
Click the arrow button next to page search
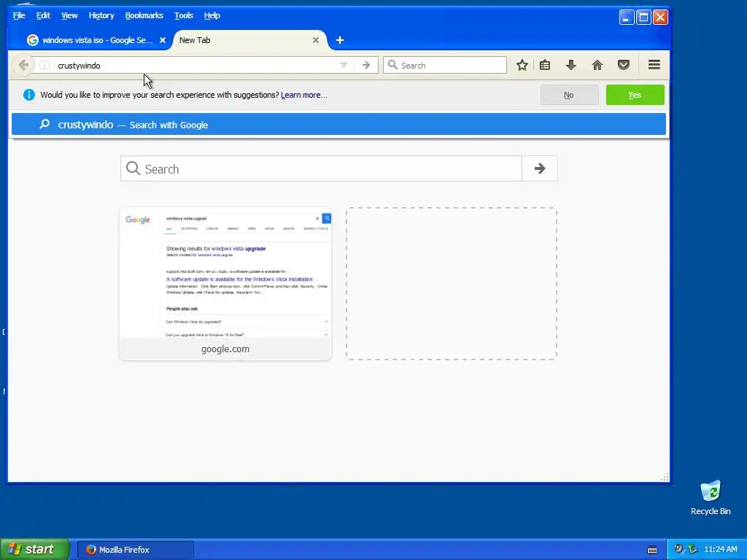click(540, 168)
